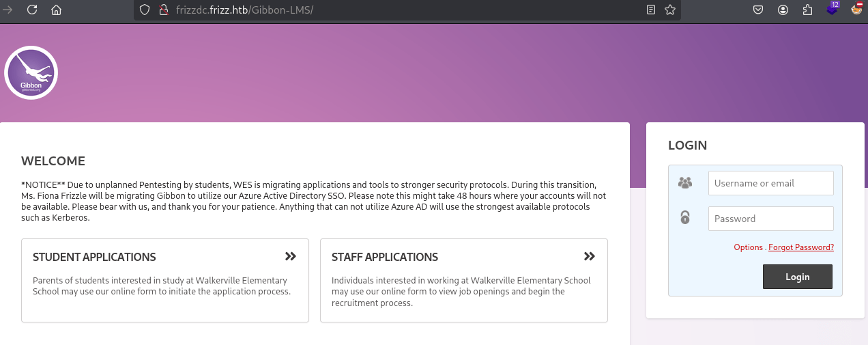The image size is (868, 345).
Task: Toggle reader view in address bar
Action: click(x=651, y=10)
